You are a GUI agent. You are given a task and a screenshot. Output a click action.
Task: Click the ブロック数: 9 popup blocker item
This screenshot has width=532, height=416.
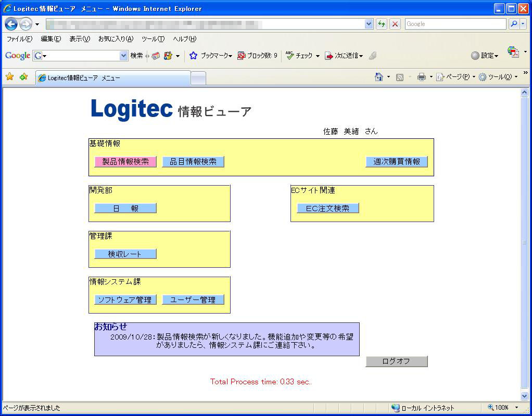257,56
